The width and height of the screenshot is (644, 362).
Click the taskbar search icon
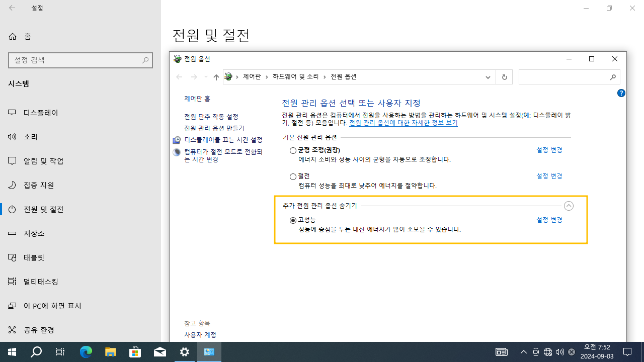(x=36, y=352)
